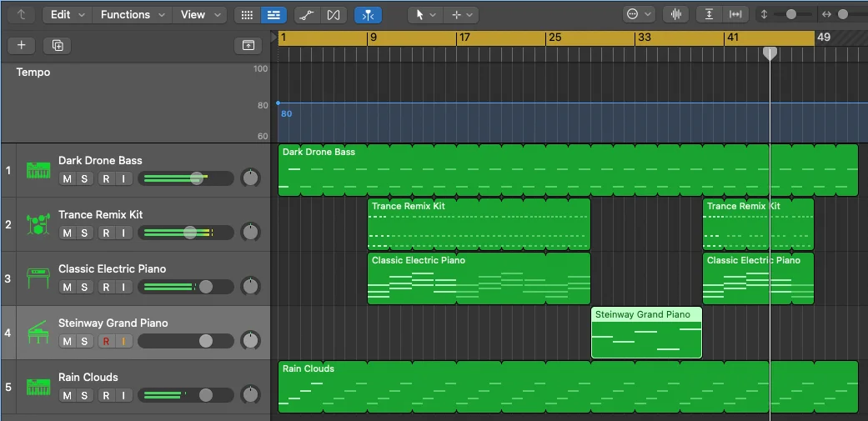The width and height of the screenshot is (868, 421).
Task: Solo the Dark Drone Bass track
Action: coord(84,178)
